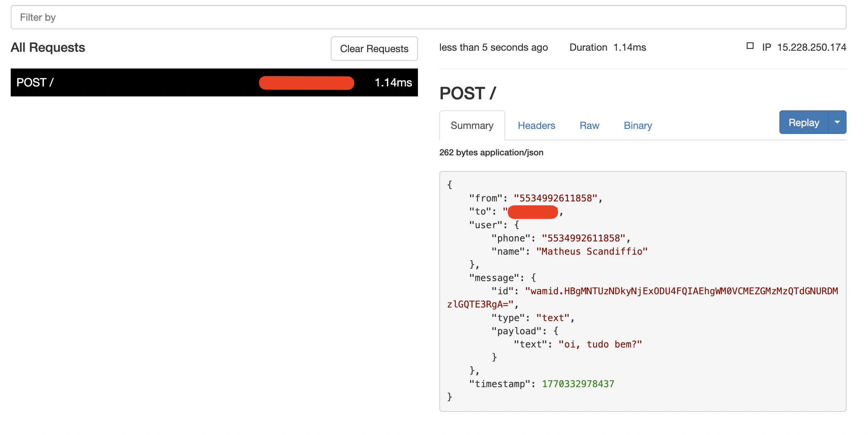Click the Replay button
868x435 pixels.
click(803, 122)
